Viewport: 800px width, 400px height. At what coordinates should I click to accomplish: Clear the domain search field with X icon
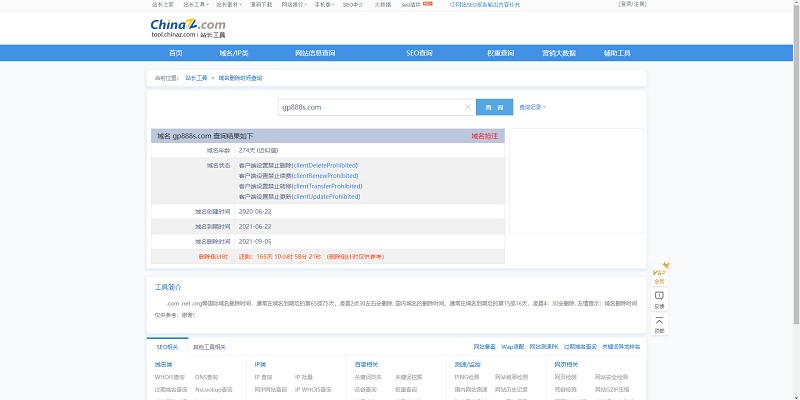coord(467,107)
